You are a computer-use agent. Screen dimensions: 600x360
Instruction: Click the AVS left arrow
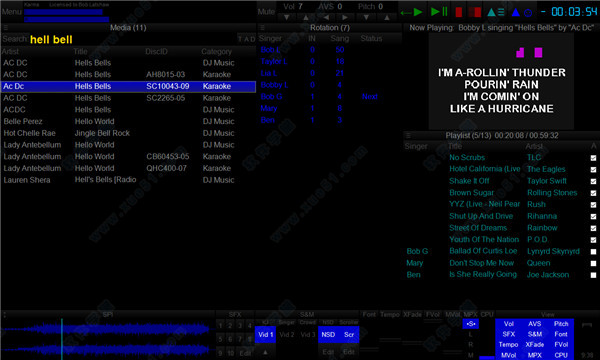click(x=326, y=17)
